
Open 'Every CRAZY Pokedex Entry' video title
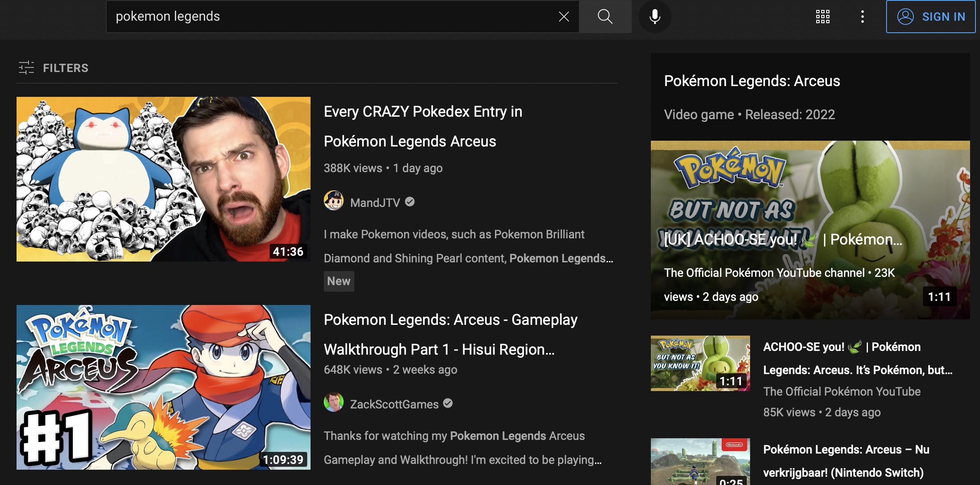423,126
